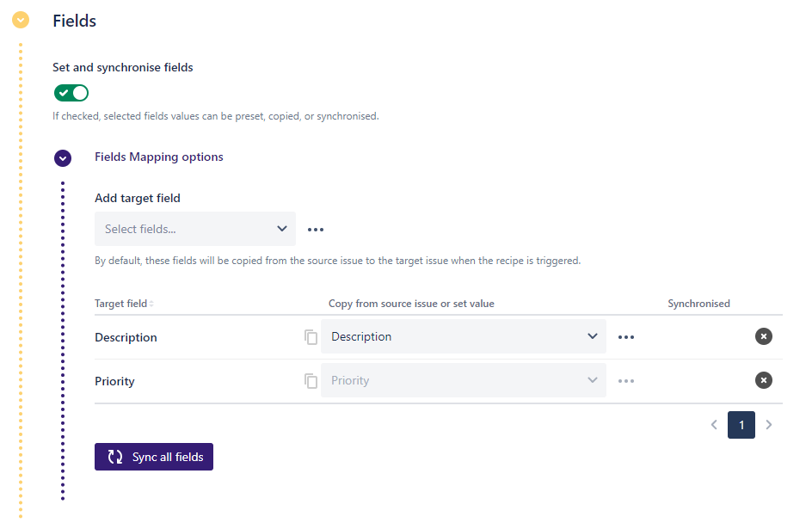812x529 pixels.
Task: Open Description source value dropdown
Action: [x=464, y=336]
